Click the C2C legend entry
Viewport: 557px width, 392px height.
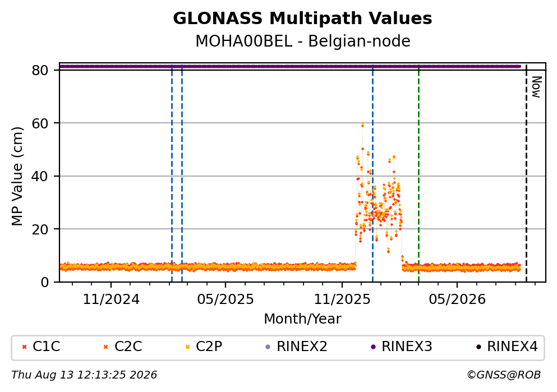[123, 346]
